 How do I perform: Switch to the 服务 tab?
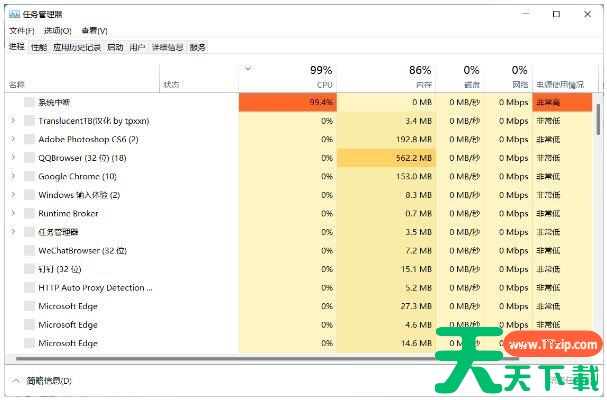[197, 48]
